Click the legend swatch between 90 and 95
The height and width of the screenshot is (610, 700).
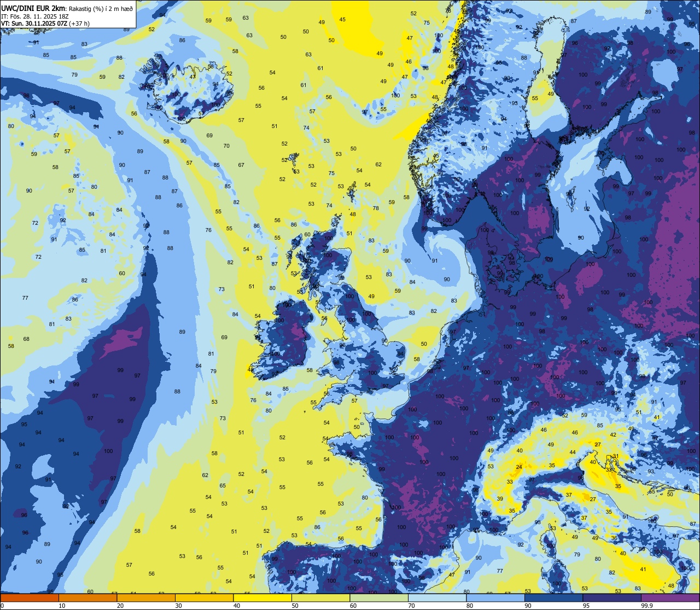click(553, 597)
